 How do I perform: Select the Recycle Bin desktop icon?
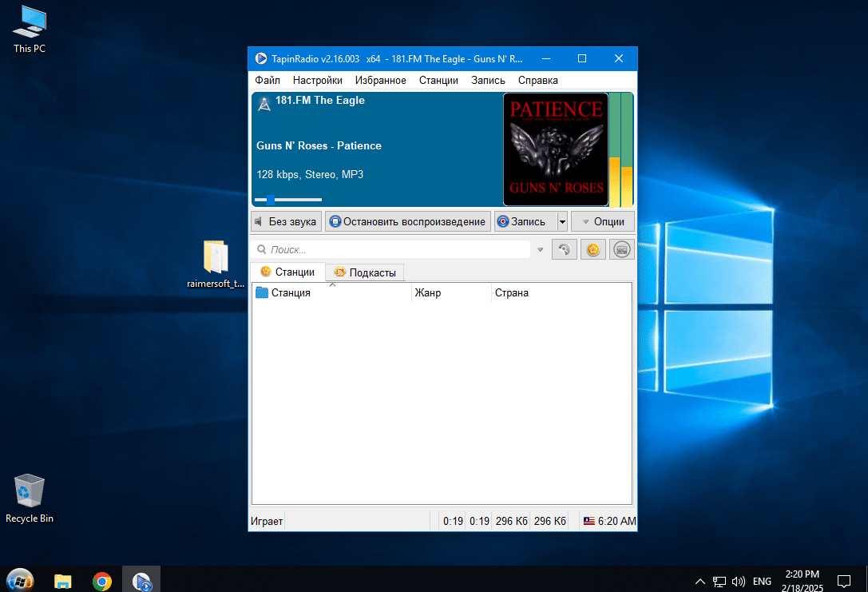[30, 499]
